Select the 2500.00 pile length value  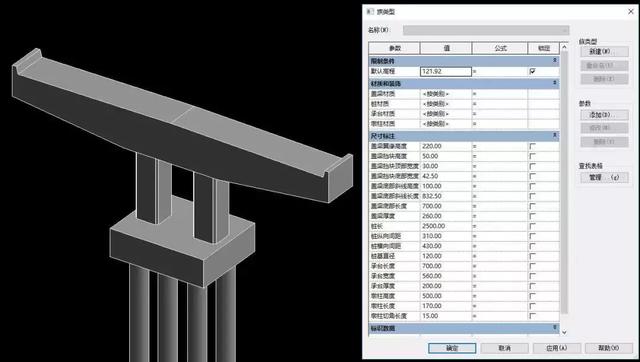(446, 226)
